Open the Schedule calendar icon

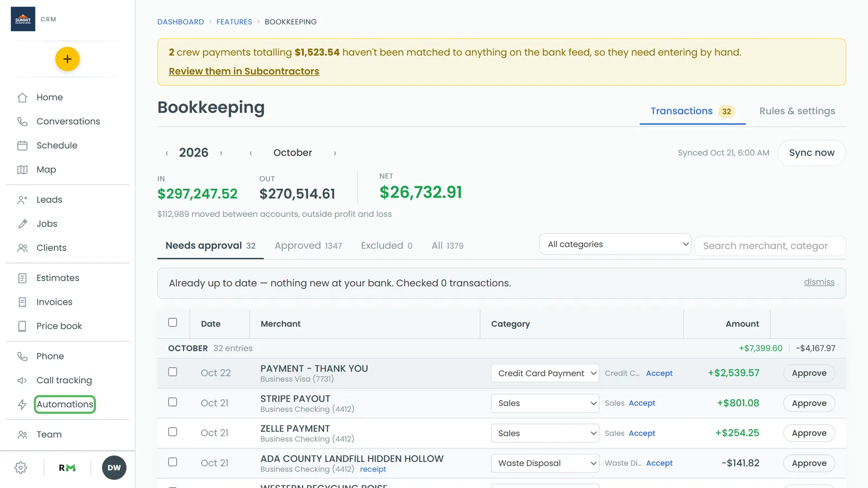coord(22,145)
